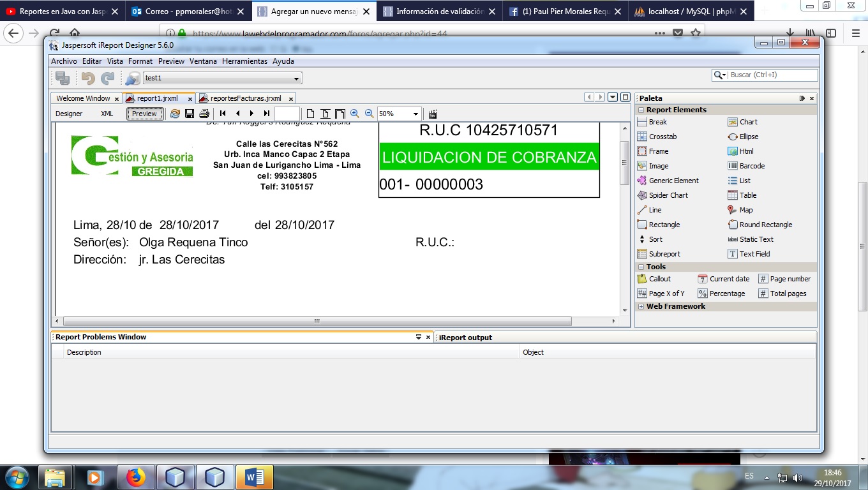This screenshot has height=490, width=868.
Task: Switch to XML view
Action: point(107,114)
